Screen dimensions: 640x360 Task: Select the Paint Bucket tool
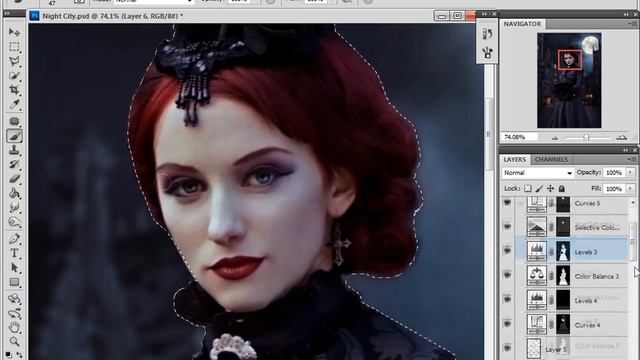coord(14,193)
